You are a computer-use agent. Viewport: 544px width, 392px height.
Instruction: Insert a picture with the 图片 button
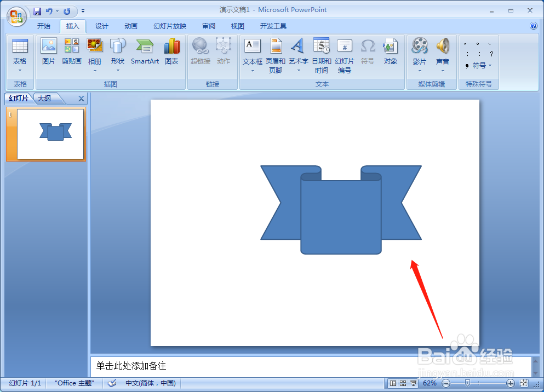(49, 51)
